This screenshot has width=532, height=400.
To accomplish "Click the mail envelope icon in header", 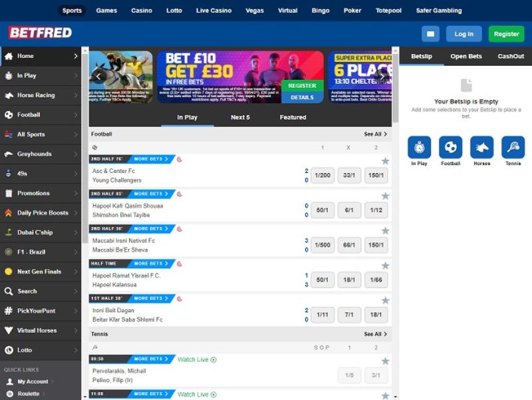I will tap(430, 34).
